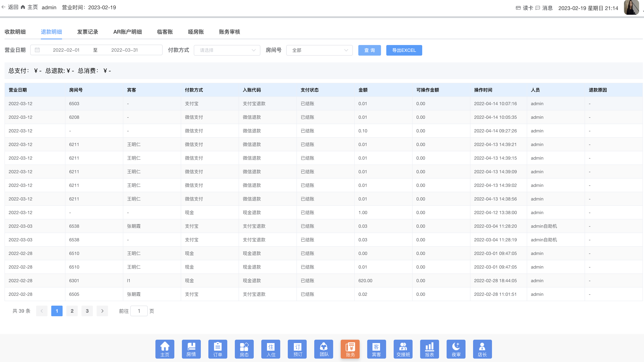Image resolution: width=644 pixels, height=362 pixels.
Task: Open the AR账户明细 tab
Action: point(127,32)
